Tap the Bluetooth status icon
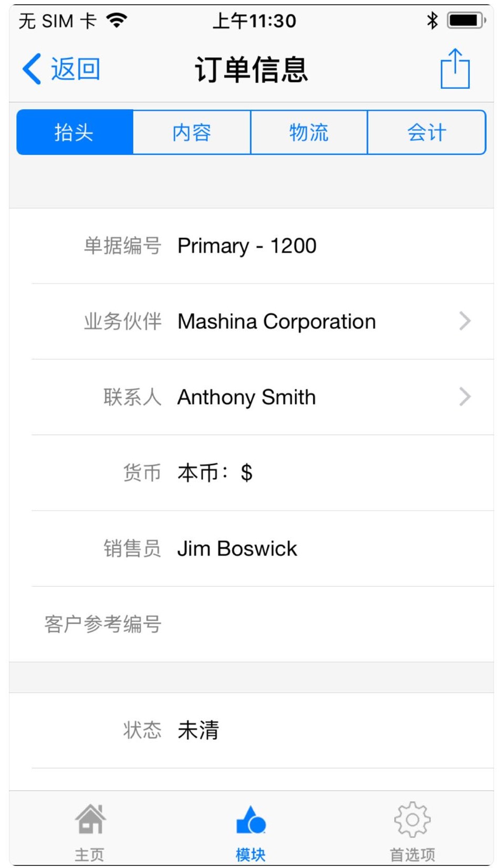The width and height of the screenshot is (503, 868). click(x=432, y=20)
